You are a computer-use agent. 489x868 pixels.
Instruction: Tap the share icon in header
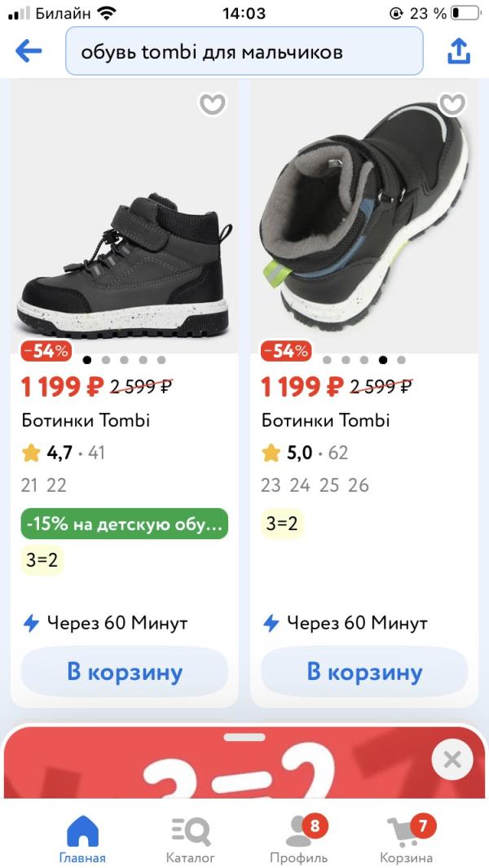point(459,51)
